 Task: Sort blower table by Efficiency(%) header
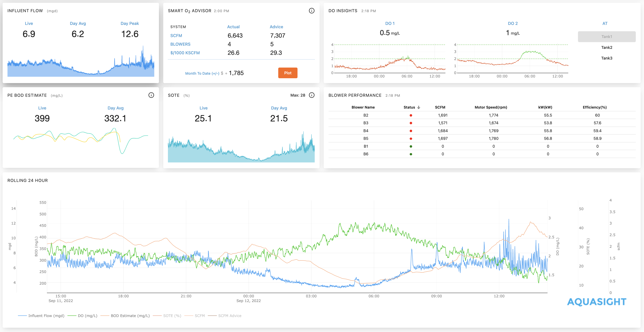(x=594, y=107)
